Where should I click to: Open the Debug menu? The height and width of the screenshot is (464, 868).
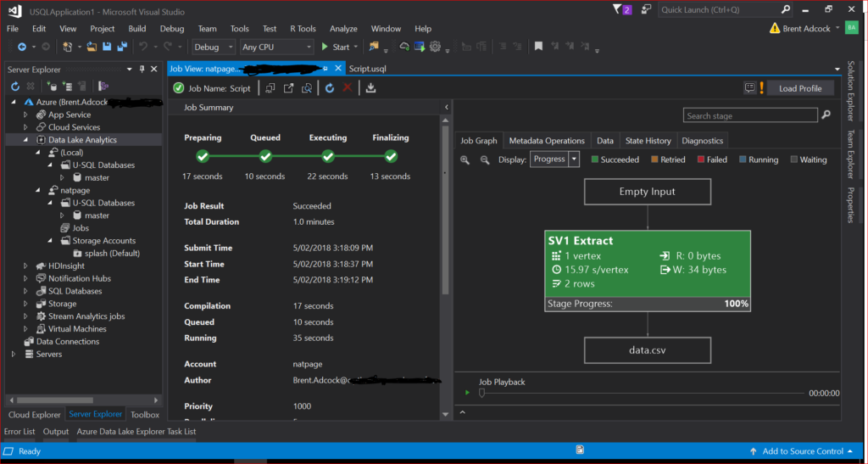[171, 29]
